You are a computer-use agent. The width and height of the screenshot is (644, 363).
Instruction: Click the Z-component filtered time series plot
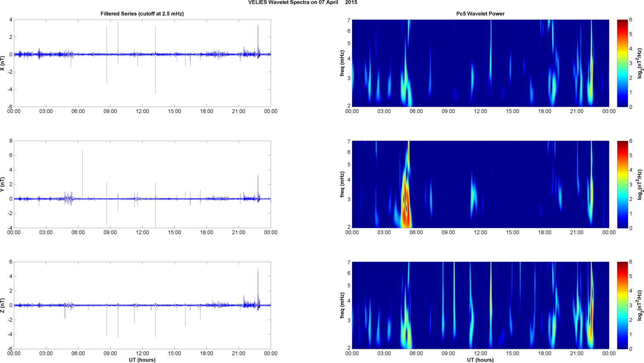[142, 305]
